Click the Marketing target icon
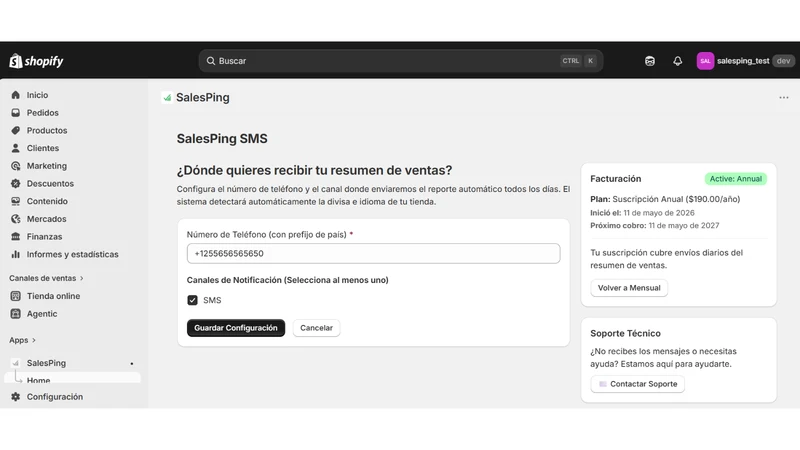800x450 pixels. tap(16, 166)
